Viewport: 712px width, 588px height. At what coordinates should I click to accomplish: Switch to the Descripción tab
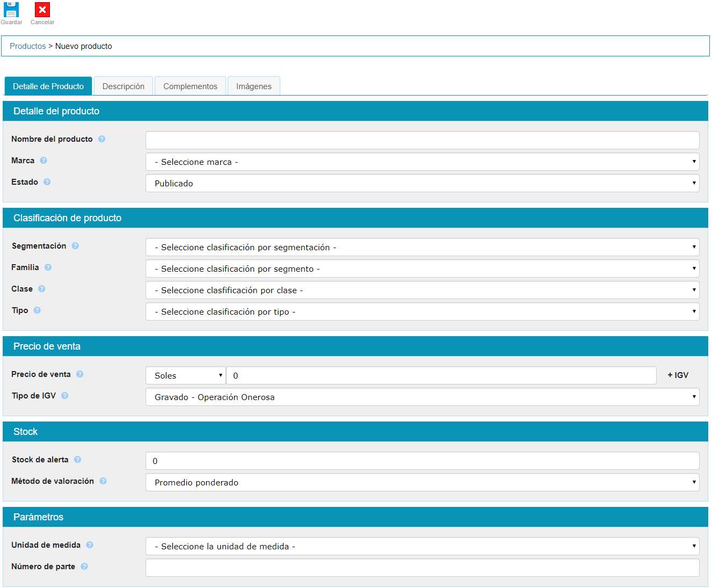(123, 86)
